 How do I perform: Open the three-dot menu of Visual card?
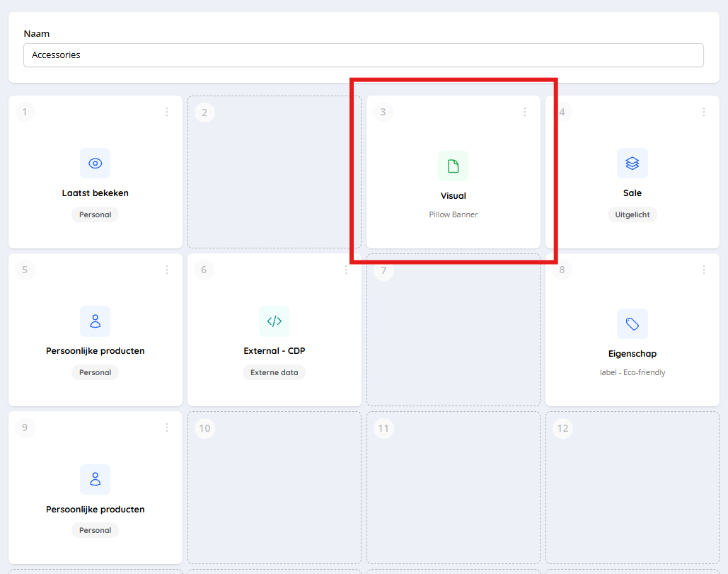point(525,112)
